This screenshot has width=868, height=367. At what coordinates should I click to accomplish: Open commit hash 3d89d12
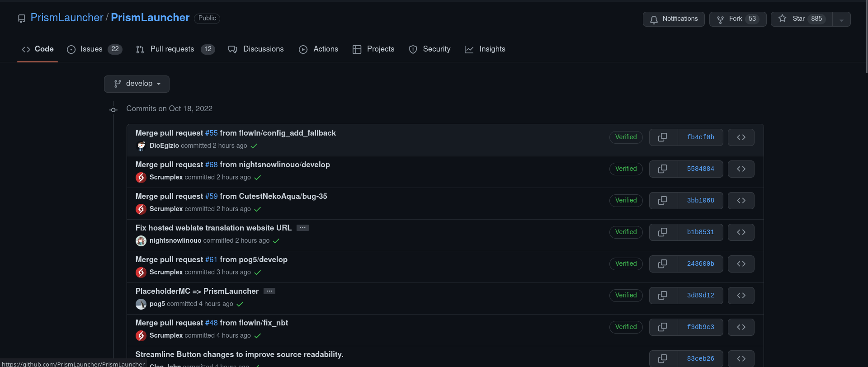701,296
